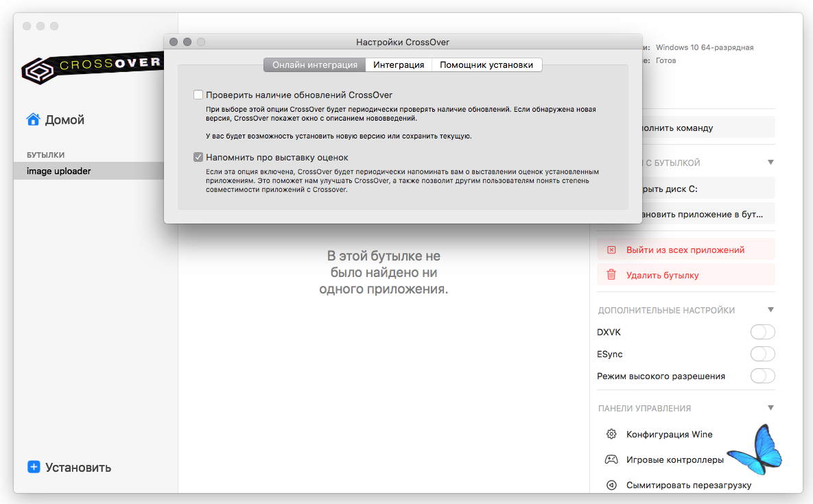Click install application into bottle button
This screenshot has height=504, width=813.
(708, 214)
